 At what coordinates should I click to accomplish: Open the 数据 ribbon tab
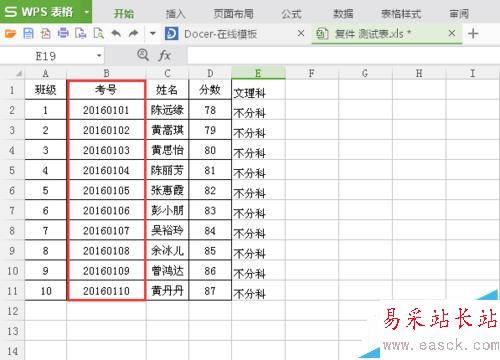pyautogui.click(x=343, y=14)
